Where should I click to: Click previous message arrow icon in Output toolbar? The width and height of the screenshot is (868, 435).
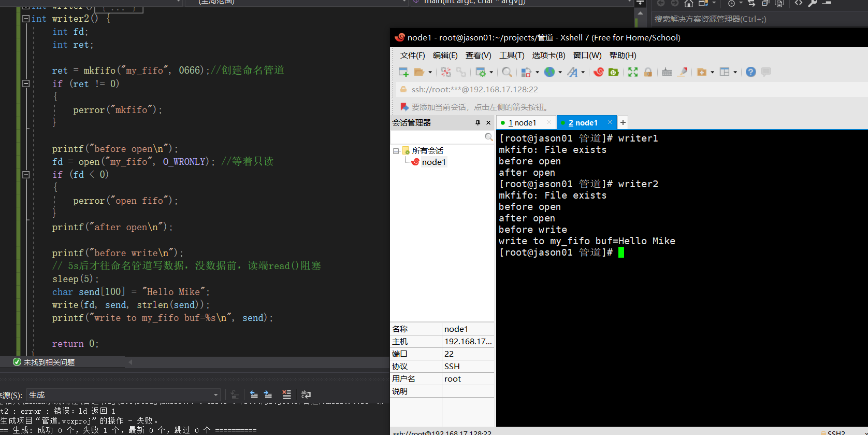pyautogui.click(x=254, y=395)
